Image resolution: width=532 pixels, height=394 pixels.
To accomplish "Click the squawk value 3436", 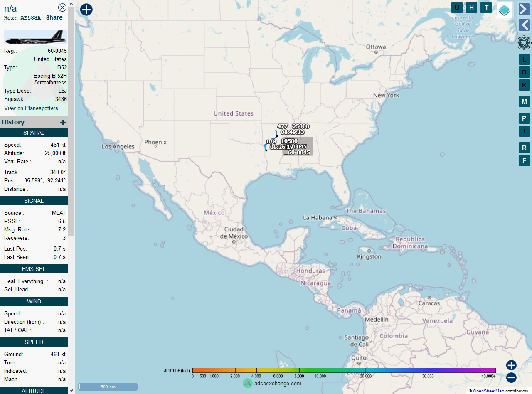I will 61,99.
